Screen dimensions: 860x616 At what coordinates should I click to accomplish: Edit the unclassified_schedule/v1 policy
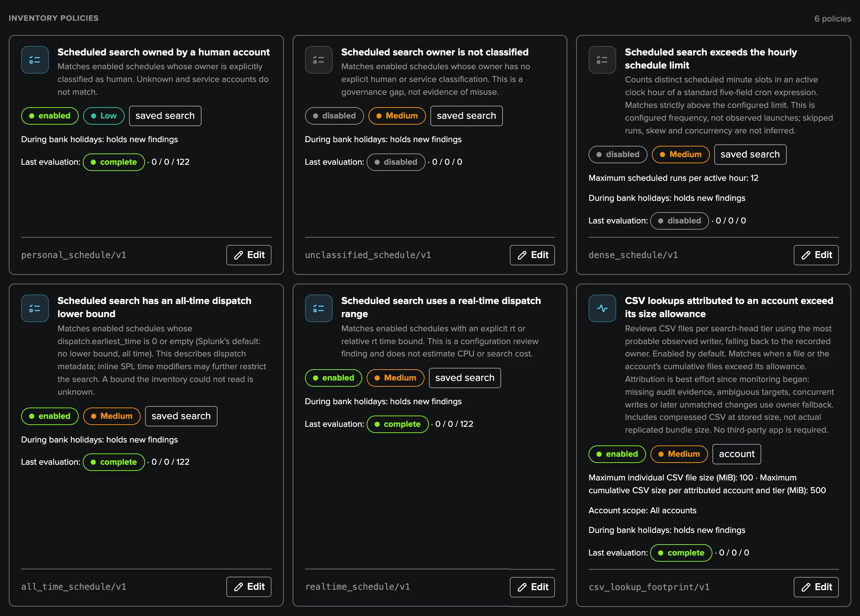tap(532, 255)
